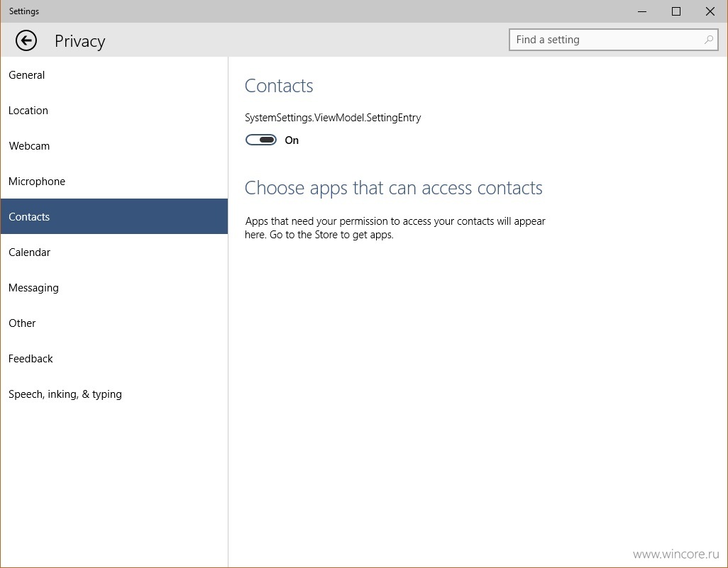
Task: Maximize the Settings window
Action: coord(676,11)
